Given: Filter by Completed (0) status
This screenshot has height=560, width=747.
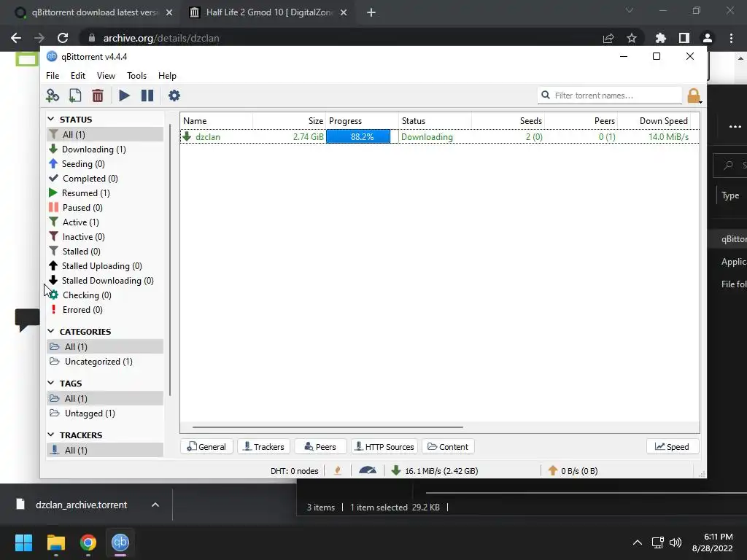Looking at the screenshot, I should tap(90, 179).
